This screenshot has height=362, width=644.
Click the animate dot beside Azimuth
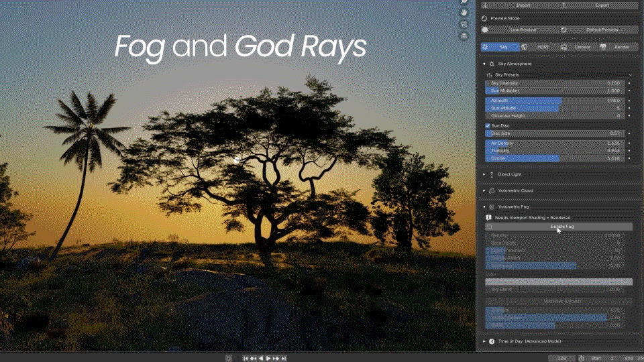coord(629,101)
